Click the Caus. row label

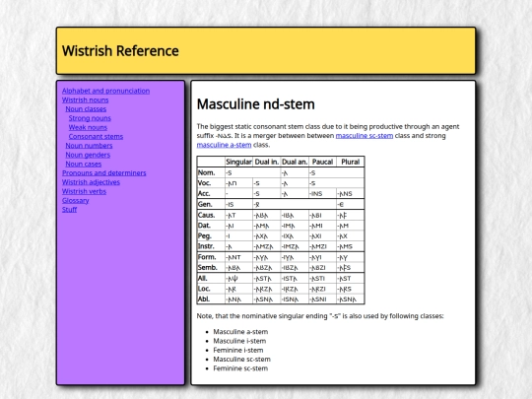[x=211, y=215]
